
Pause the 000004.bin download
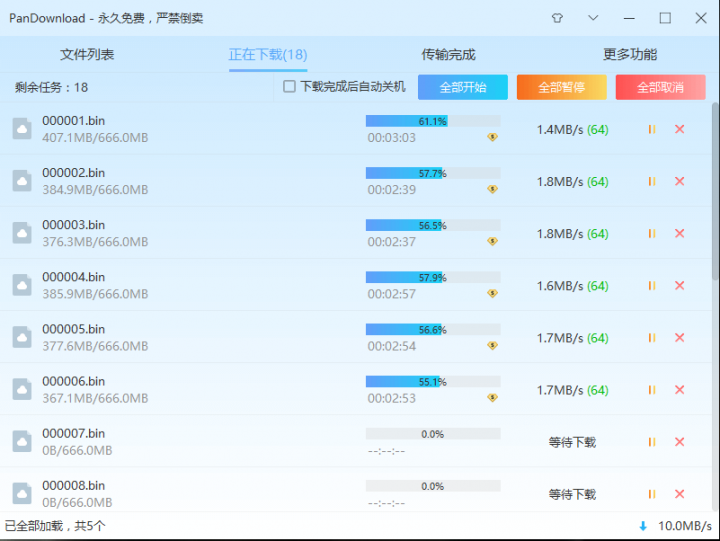coord(652,286)
